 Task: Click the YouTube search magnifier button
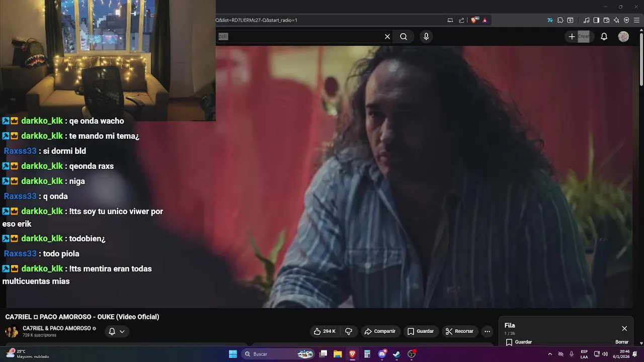coord(404,37)
